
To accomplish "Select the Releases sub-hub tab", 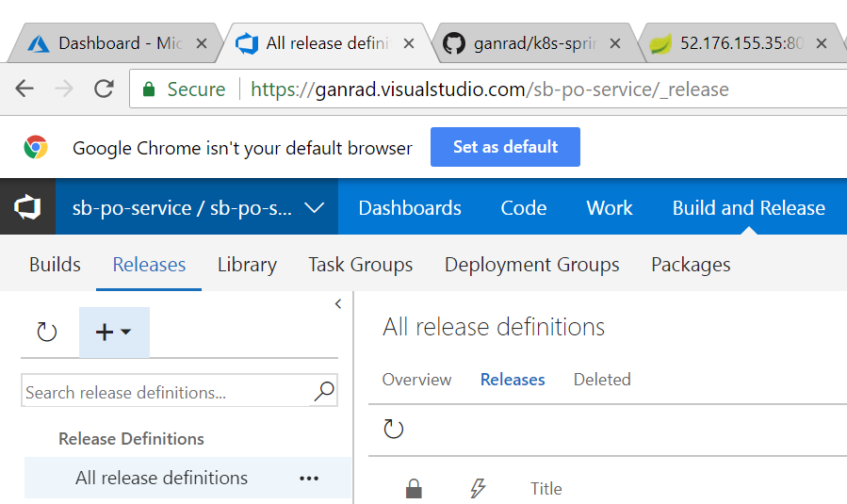I will point(149,265).
